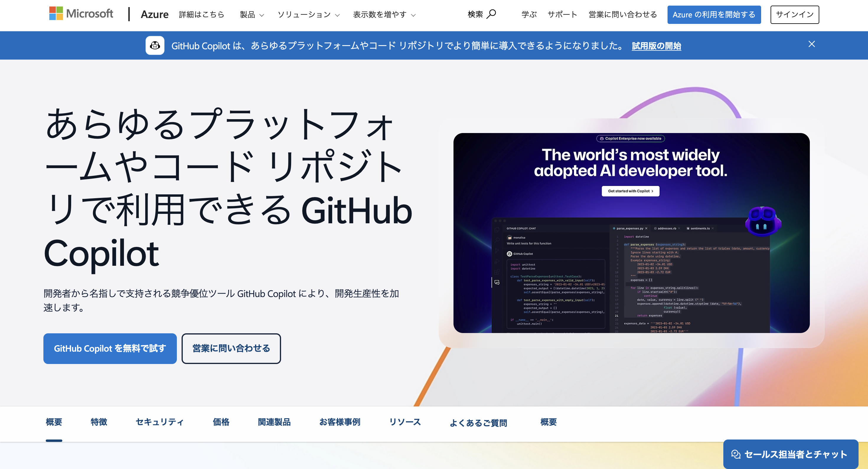Click the GitHub Copilot banner icon
This screenshot has width=868, height=469.
pyautogui.click(x=155, y=45)
